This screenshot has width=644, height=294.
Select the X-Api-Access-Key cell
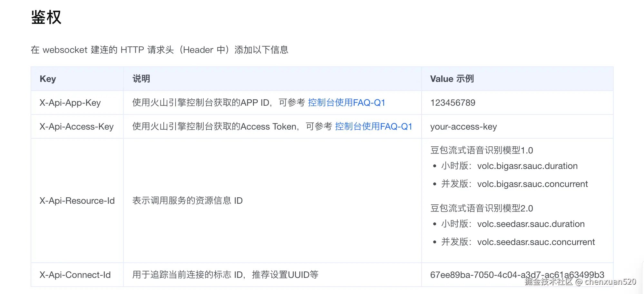(76, 127)
